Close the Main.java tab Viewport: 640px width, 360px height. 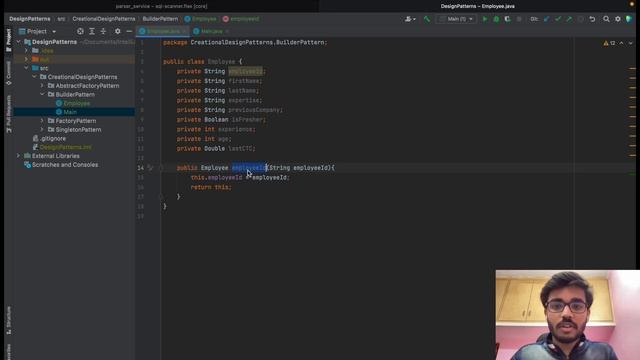pos(227,31)
